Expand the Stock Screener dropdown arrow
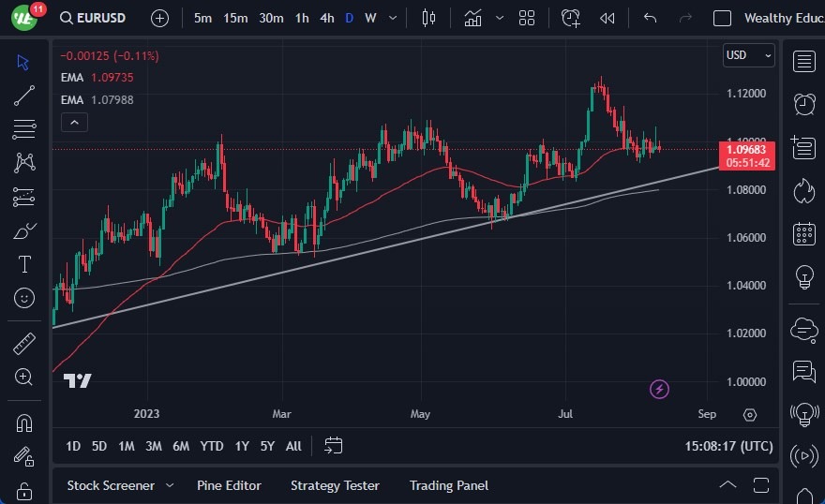The image size is (825, 504). [x=170, y=485]
